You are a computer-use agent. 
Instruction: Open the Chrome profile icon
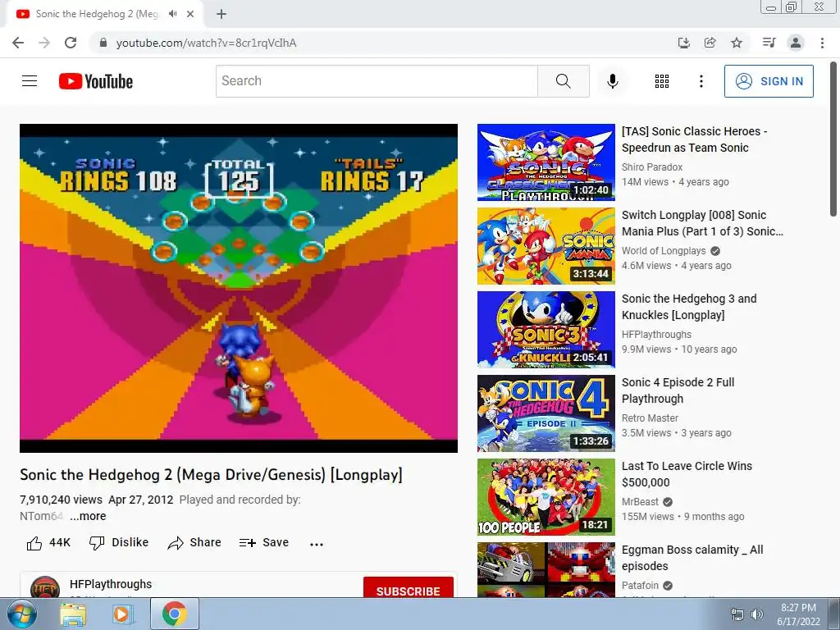click(796, 43)
